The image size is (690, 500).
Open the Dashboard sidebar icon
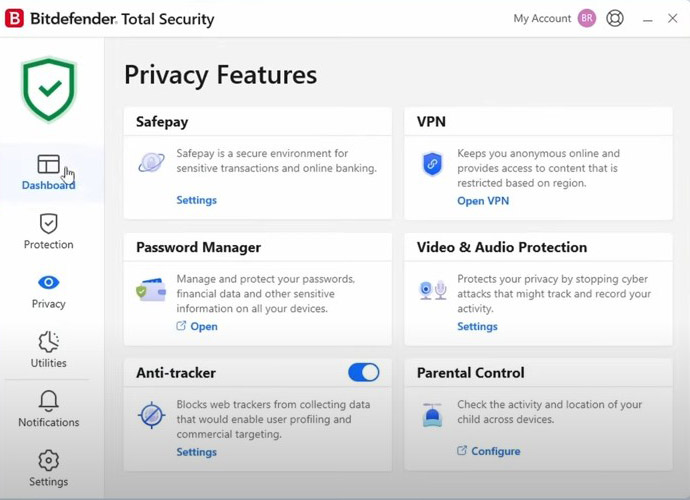(x=48, y=165)
